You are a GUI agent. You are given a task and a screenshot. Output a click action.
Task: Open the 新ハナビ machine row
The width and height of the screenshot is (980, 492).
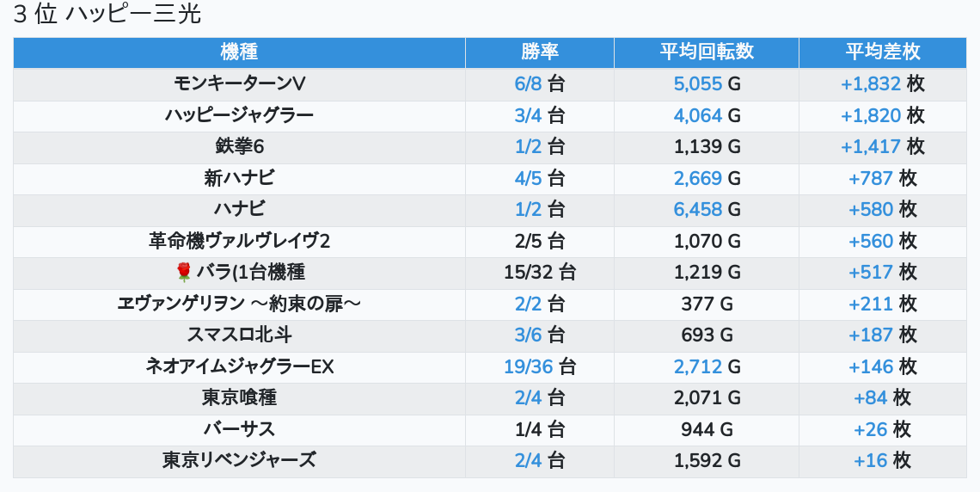[x=239, y=178]
